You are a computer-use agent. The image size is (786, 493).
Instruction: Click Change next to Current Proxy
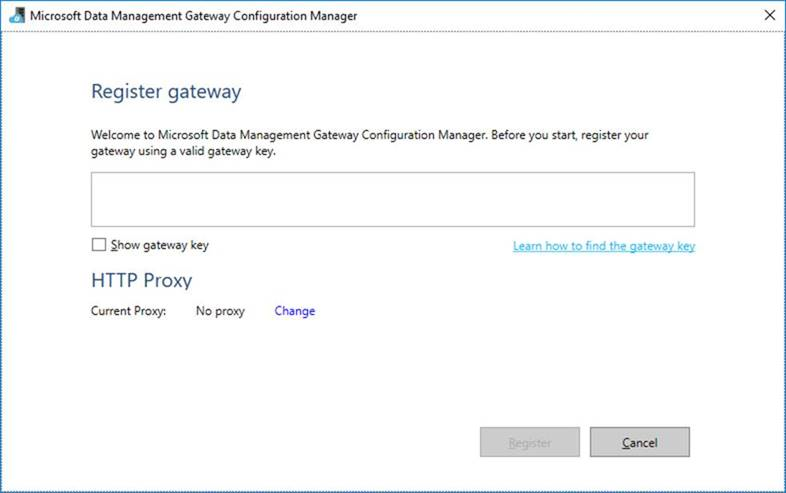click(294, 311)
